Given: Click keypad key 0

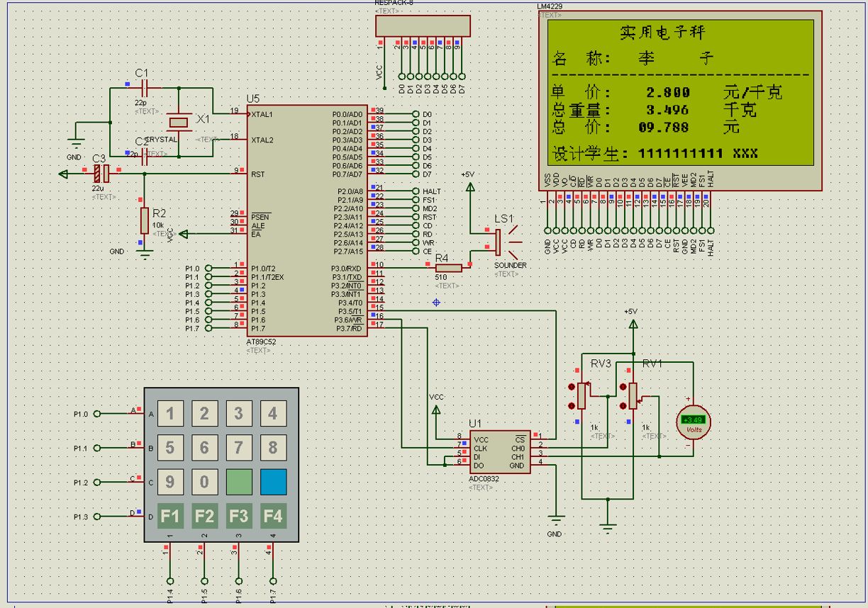Looking at the screenshot, I should (x=204, y=482).
